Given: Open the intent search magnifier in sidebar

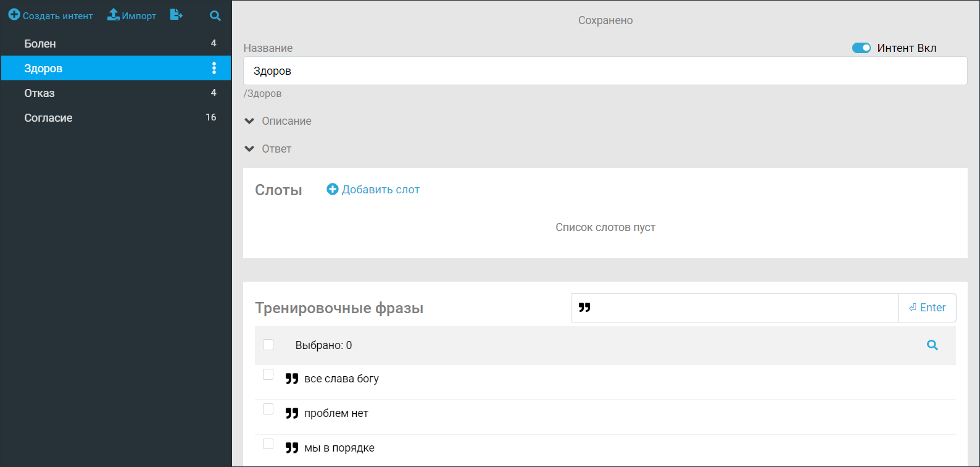Looking at the screenshot, I should point(215,16).
